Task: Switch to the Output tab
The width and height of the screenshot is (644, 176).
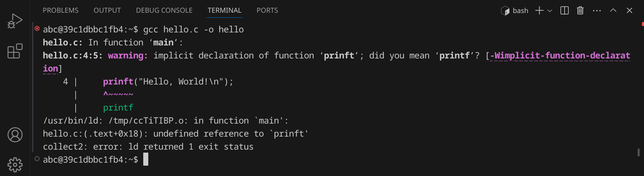Action: tap(107, 10)
